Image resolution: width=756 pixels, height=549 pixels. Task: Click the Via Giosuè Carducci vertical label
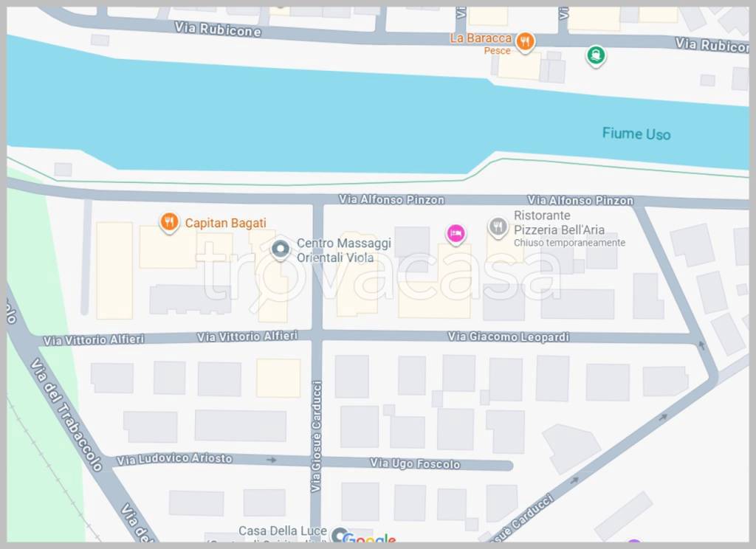316,437
